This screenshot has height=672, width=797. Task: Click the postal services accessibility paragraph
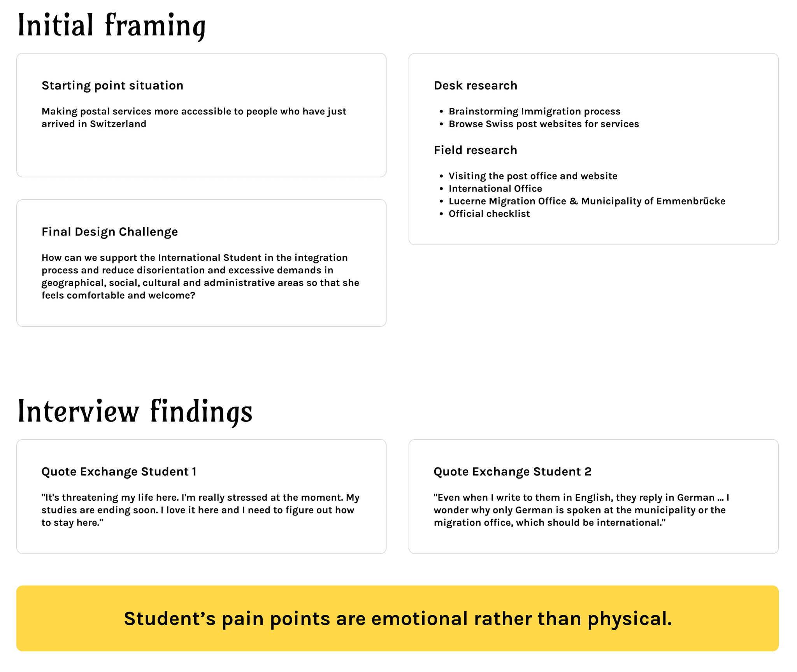tap(194, 118)
